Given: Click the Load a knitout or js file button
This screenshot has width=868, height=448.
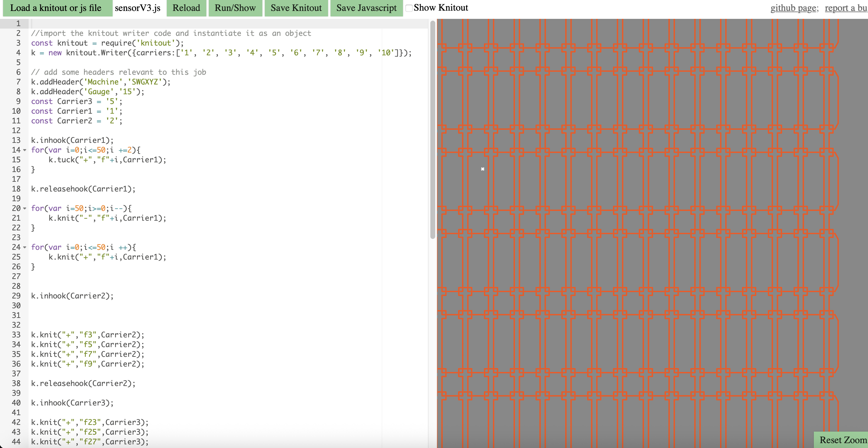Looking at the screenshot, I should 57,8.
